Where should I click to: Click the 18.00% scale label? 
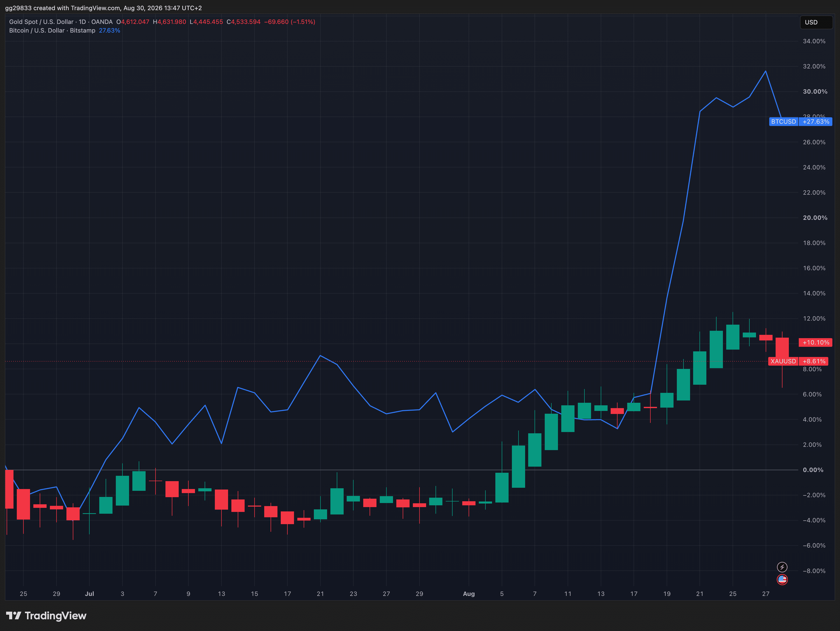point(814,243)
